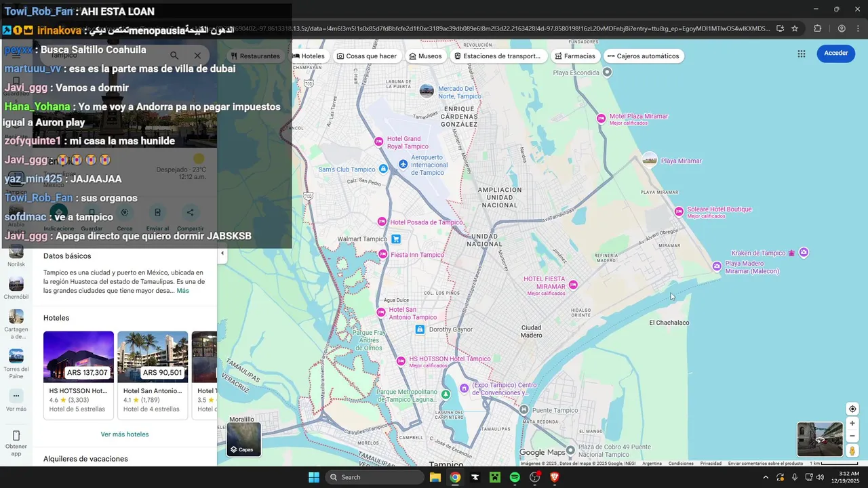Image resolution: width=868 pixels, height=488 pixels.
Task: Open the Kraken de Tampico attraction pin
Action: pos(804,253)
